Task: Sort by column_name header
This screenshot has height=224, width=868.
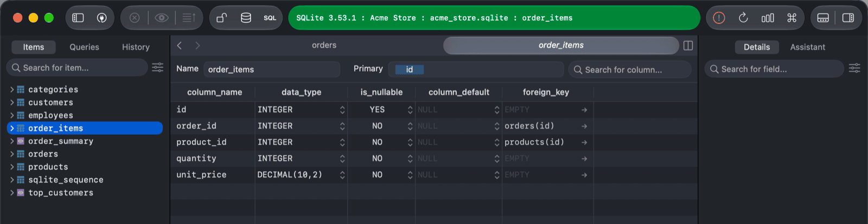Action: [214, 92]
